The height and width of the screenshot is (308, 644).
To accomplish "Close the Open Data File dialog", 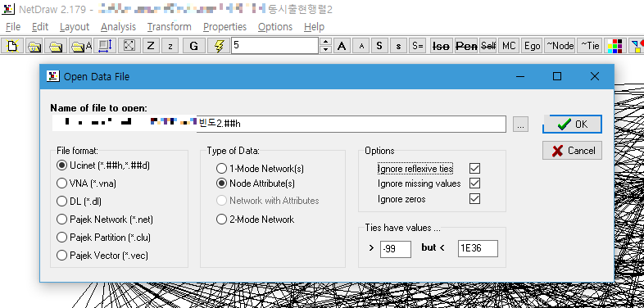I will click(594, 76).
